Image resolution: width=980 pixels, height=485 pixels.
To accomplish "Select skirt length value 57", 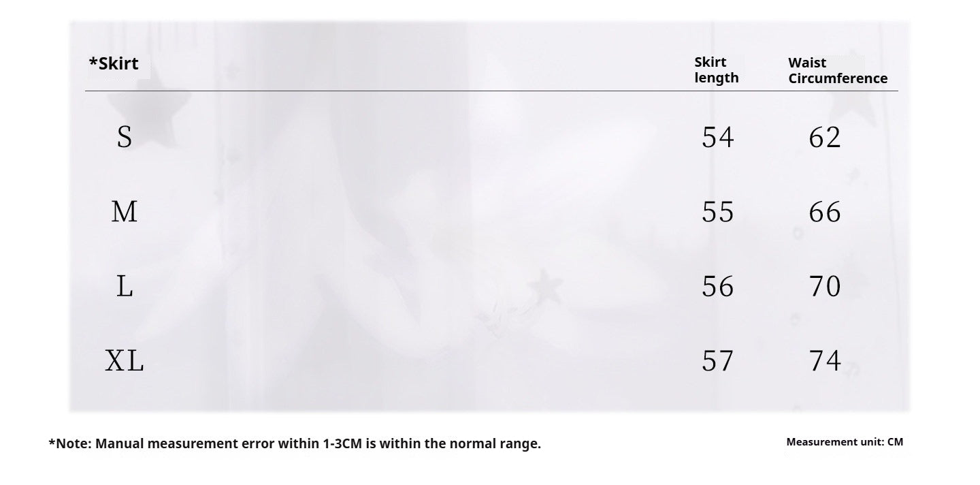I will click(x=718, y=360).
